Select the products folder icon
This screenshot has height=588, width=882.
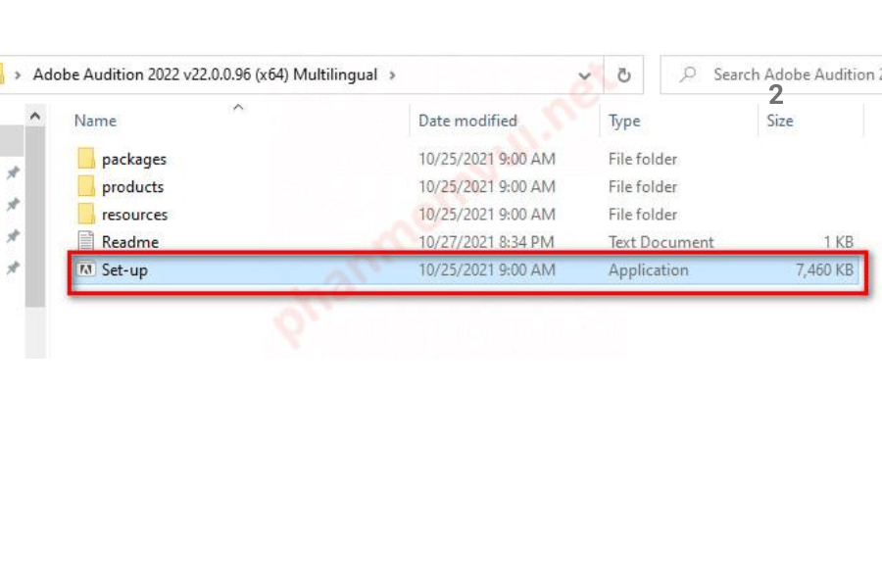pyautogui.click(x=86, y=186)
